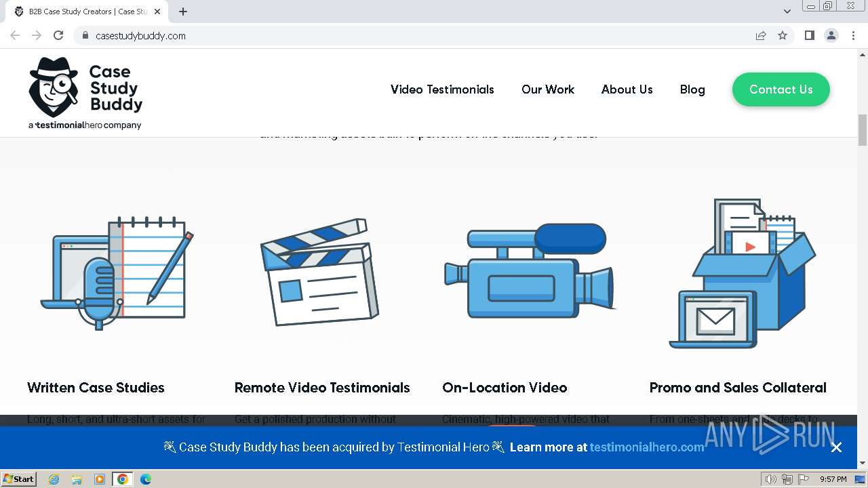Screen dimensions: 868x488
Task: Select the B2B Case Study Creators tab
Action: tap(85, 12)
